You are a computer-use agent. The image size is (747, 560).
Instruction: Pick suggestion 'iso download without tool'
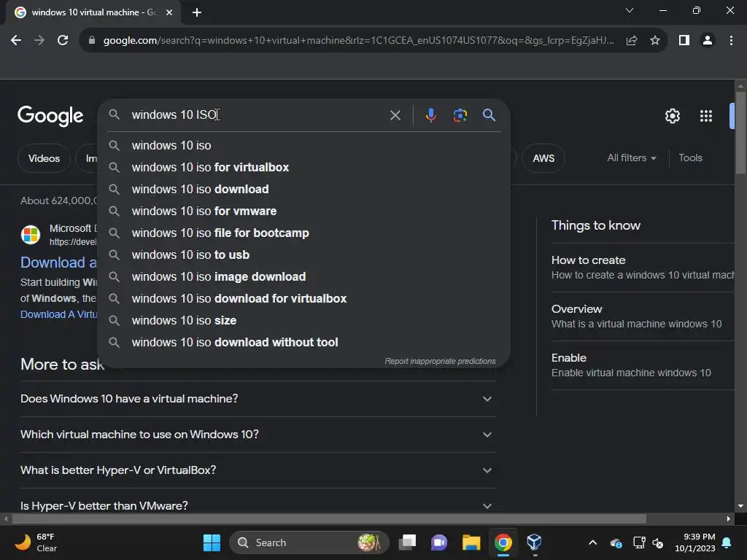pyautogui.click(x=303, y=343)
